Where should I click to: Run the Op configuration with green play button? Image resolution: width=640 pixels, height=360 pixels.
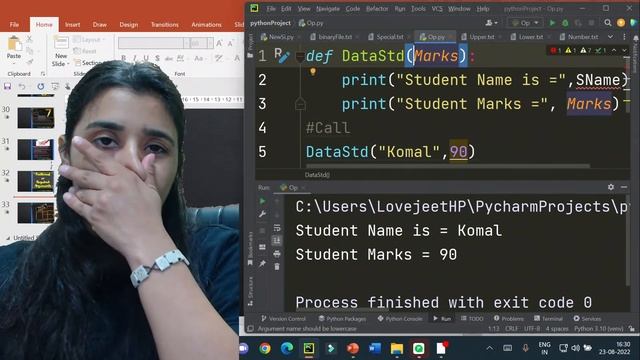point(552,23)
